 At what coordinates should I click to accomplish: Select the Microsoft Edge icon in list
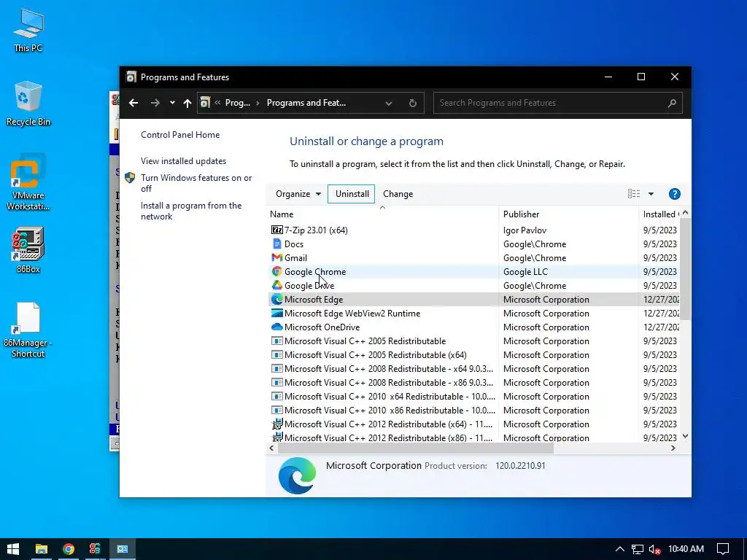pos(276,300)
